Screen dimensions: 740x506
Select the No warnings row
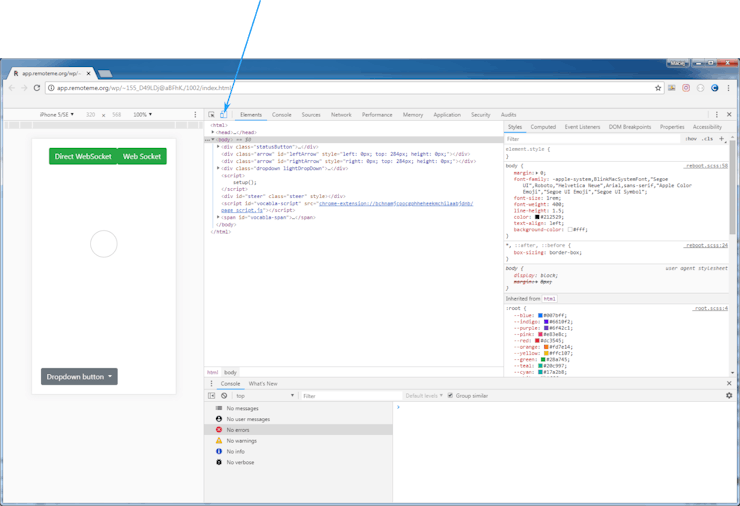coord(298,441)
